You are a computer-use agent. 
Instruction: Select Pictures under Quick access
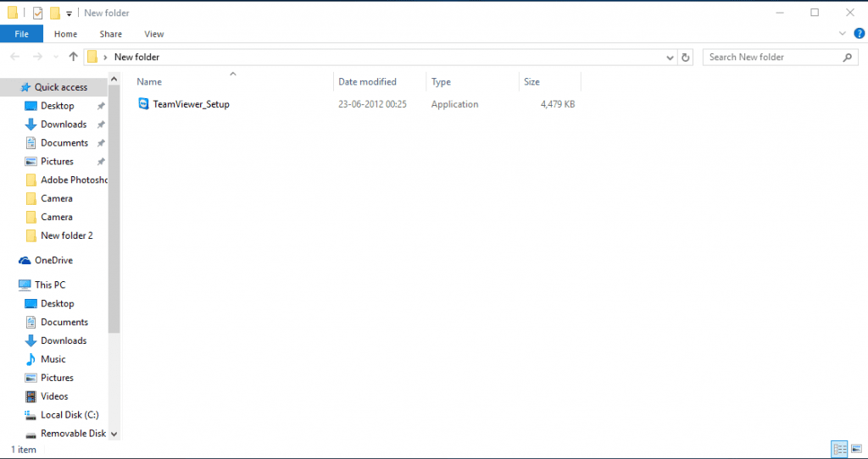click(57, 162)
